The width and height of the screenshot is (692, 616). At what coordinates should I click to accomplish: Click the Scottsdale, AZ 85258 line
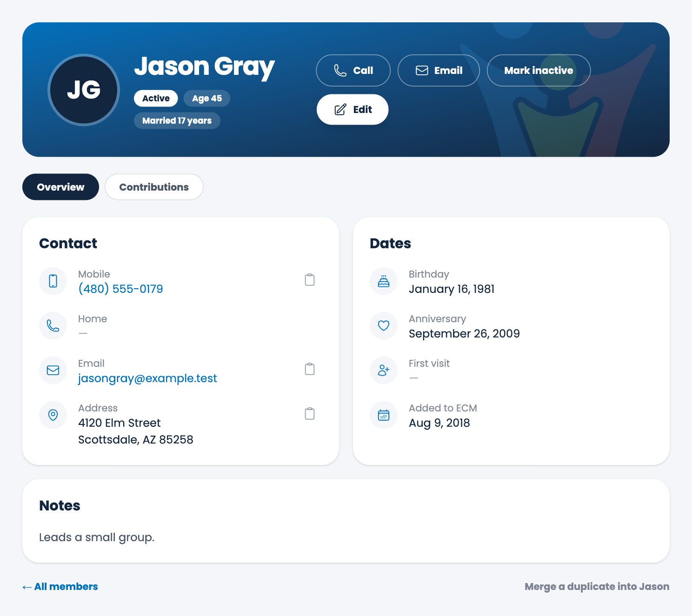click(x=136, y=439)
